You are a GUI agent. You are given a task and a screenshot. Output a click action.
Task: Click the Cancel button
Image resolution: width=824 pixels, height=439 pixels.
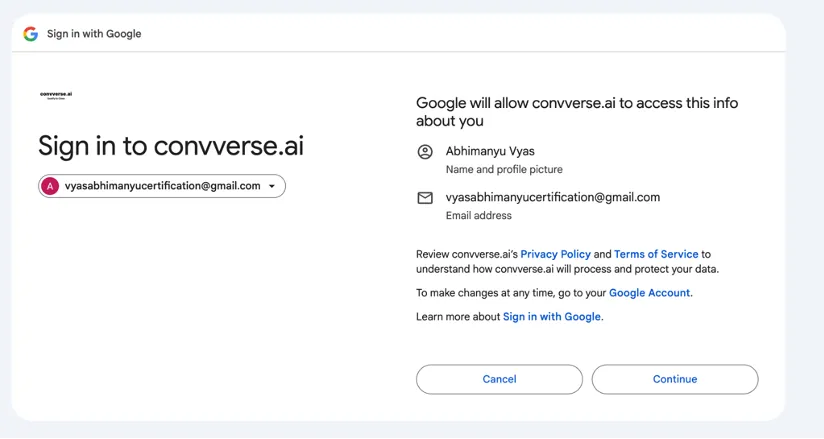tap(499, 379)
